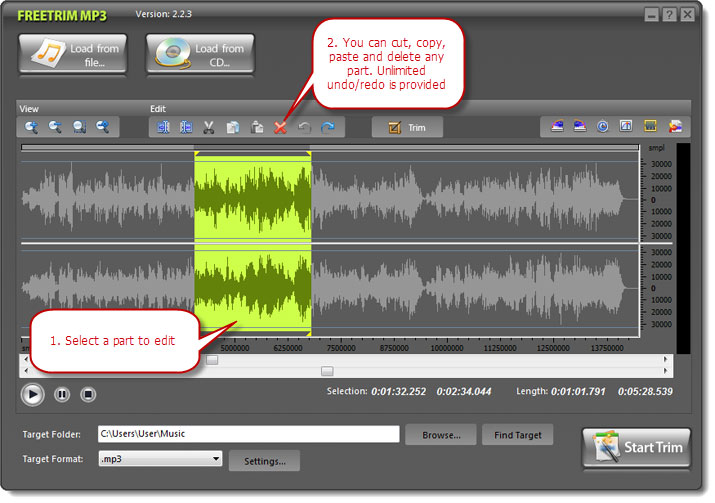Click the red and blue file icon
The height and width of the screenshot is (503, 715).
[x=675, y=126]
